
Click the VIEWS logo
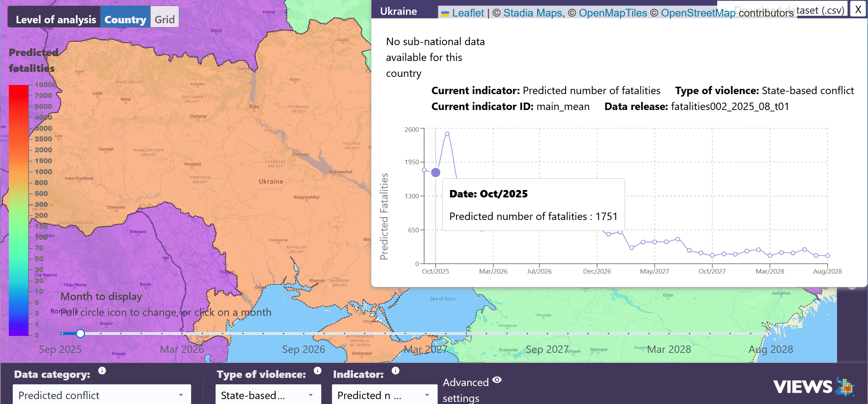pos(813,387)
